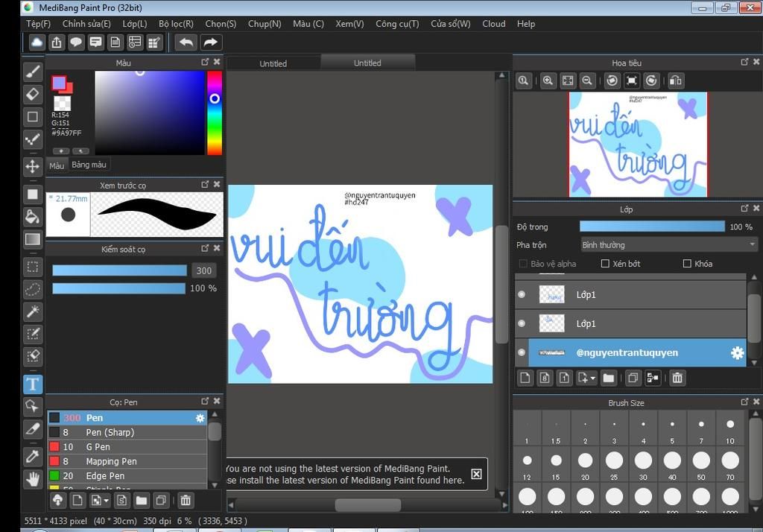763x532 pixels.
Task: Undock the Brush Size panel
Action: 744,402
